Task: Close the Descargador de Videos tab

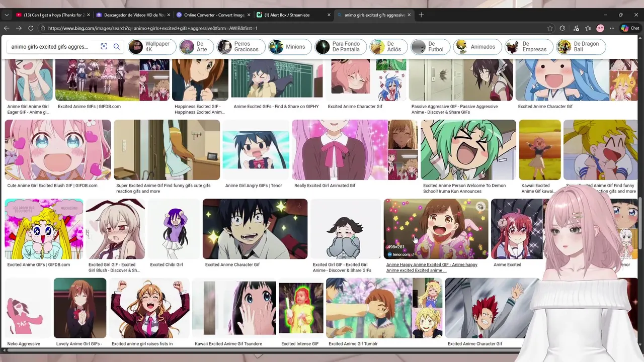Action: 169,15
